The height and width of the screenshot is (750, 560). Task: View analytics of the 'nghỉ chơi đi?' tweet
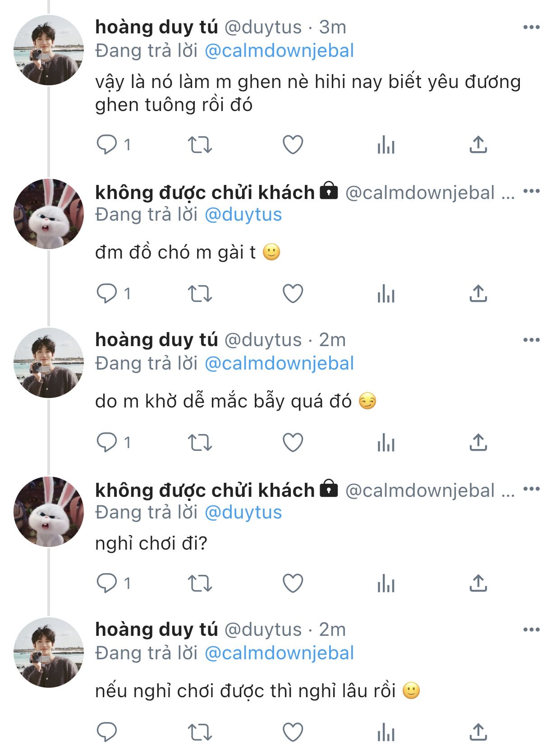click(386, 583)
